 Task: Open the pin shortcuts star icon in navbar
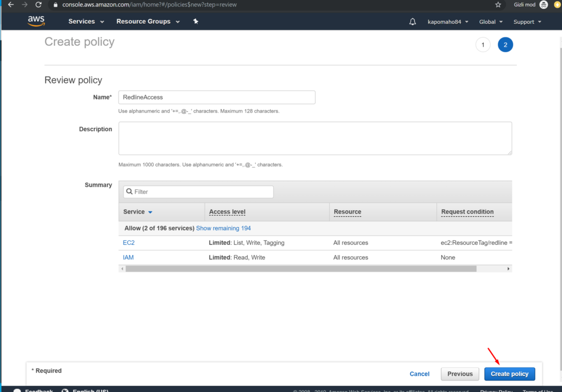pos(196,21)
